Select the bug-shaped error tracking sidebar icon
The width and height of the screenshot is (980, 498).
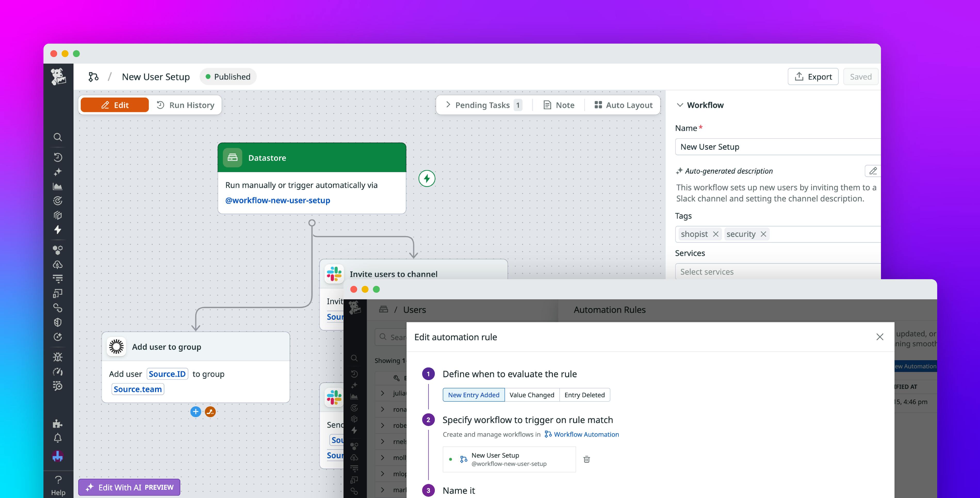(x=58, y=357)
